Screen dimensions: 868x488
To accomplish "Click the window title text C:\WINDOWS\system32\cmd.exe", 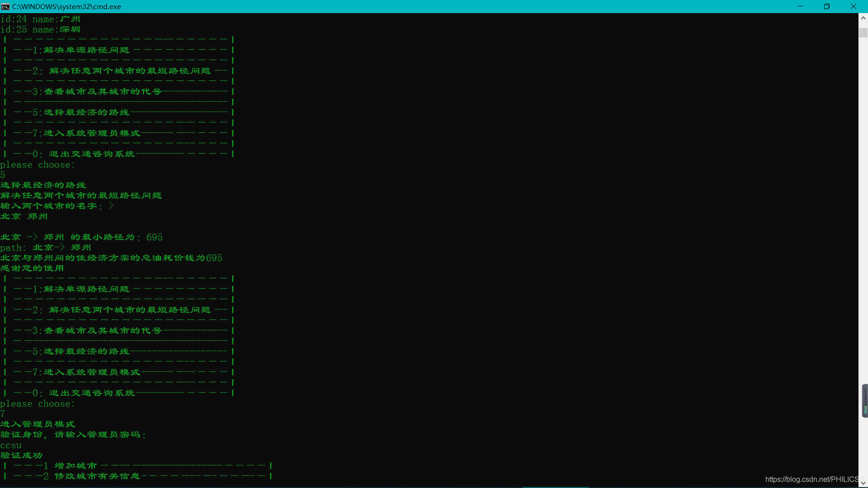I will click(66, 6).
